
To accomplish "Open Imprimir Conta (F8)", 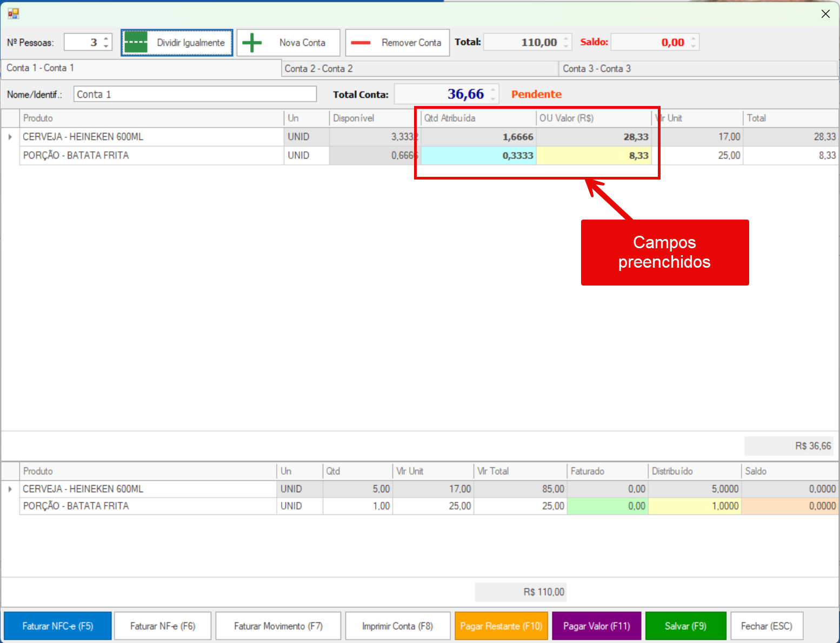I will [x=397, y=626].
